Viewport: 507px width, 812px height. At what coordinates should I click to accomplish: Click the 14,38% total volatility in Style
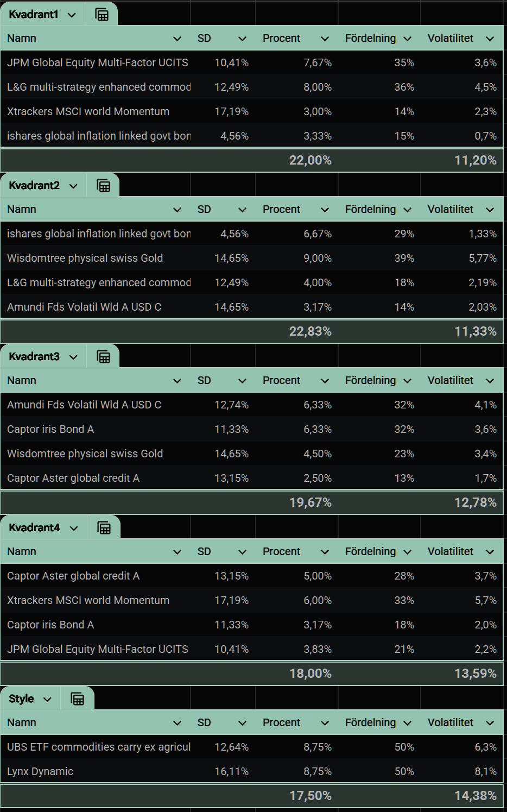point(475,796)
